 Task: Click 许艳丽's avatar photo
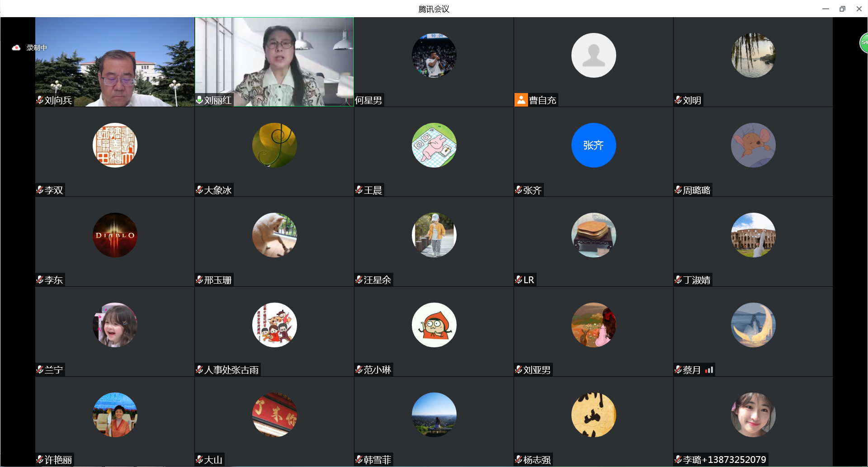(115, 415)
